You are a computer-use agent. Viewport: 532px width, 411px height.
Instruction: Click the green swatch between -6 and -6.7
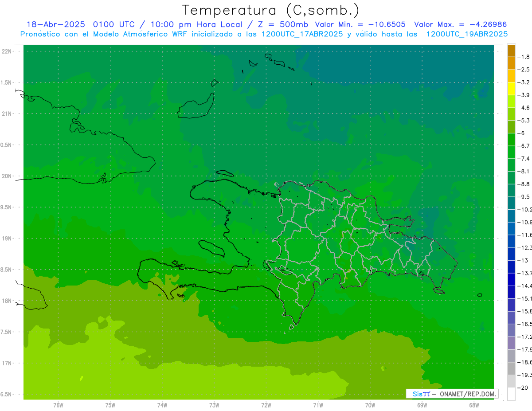point(511,140)
